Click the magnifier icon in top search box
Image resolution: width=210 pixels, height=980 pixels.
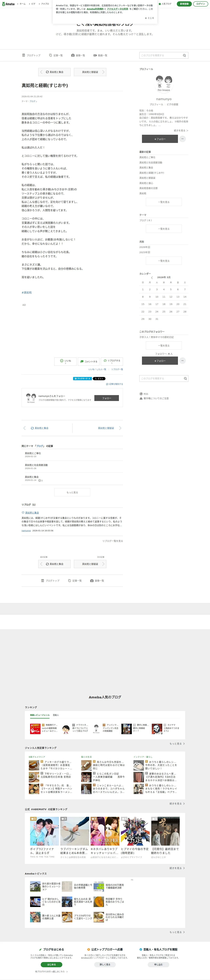[184, 56]
